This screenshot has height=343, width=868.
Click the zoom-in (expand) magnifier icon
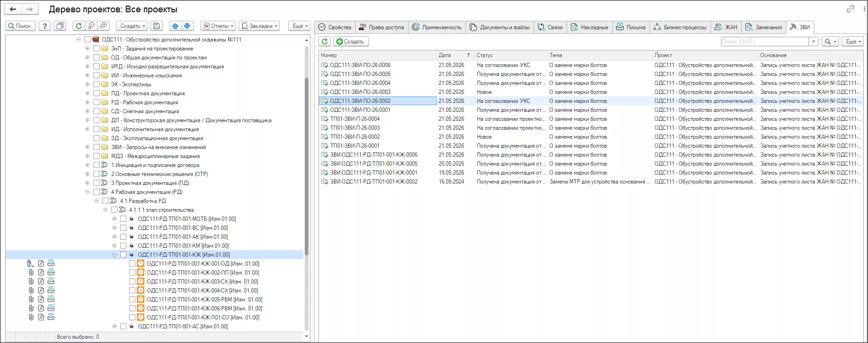tap(104, 26)
